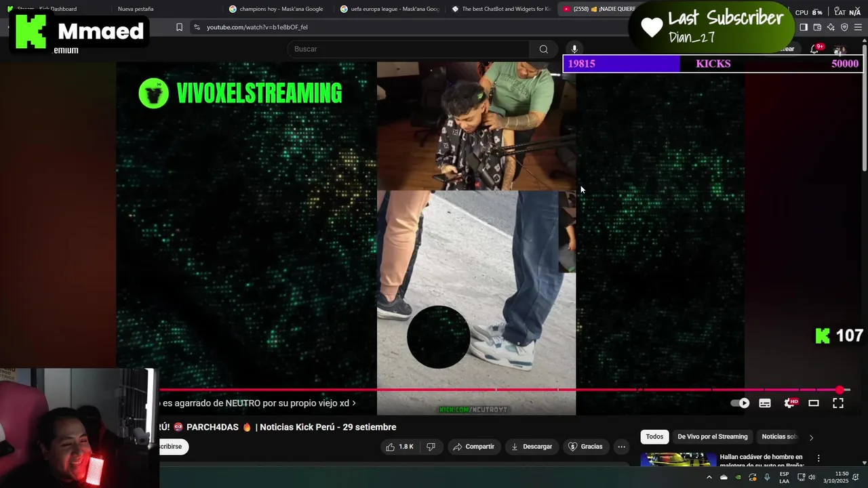This screenshot has height=488, width=868.
Task: Like the video with 1.8 K likes
Action: click(x=399, y=447)
